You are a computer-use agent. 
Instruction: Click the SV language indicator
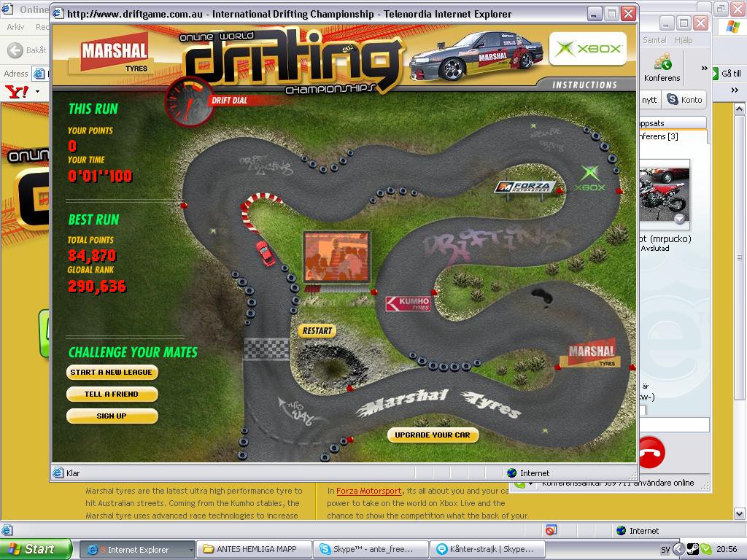(x=665, y=550)
